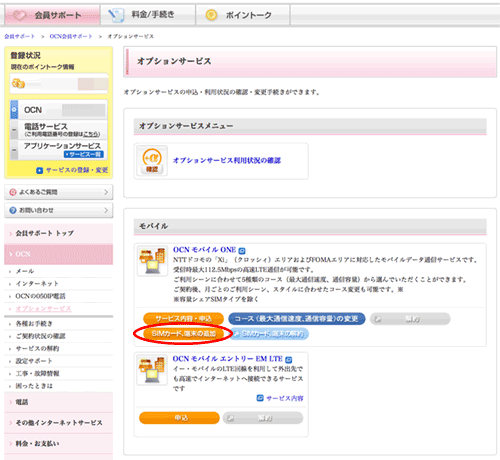Open インターネット in sidebar menu
The height and width of the screenshot is (460, 500).
(37, 284)
